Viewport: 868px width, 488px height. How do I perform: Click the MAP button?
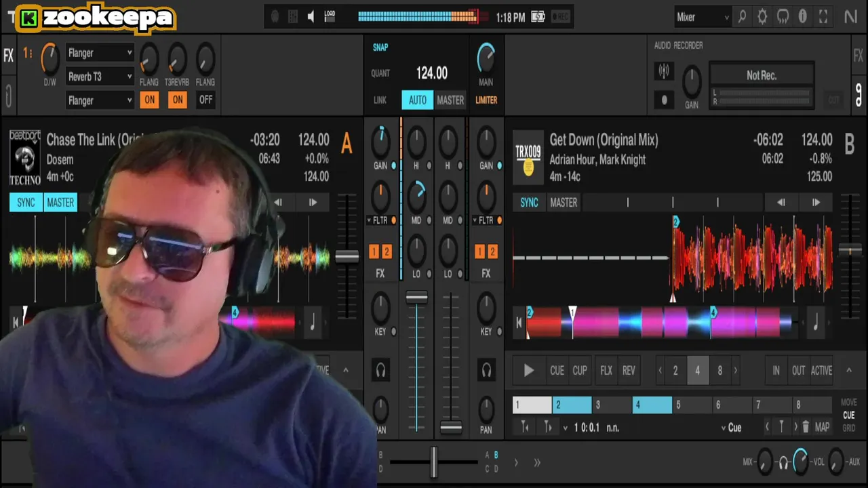(x=822, y=427)
